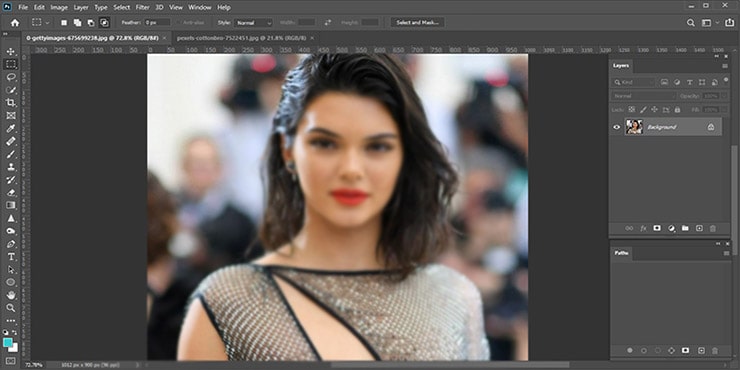The height and width of the screenshot is (370, 740).
Task: Select the Crop tool
Action: [11, 102]
